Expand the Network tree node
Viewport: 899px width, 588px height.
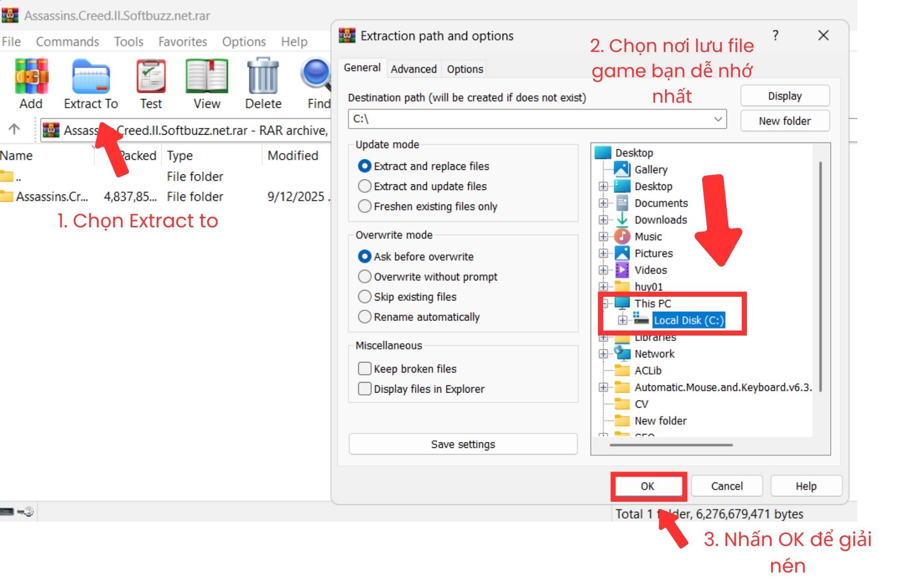(x=603, y=353)
